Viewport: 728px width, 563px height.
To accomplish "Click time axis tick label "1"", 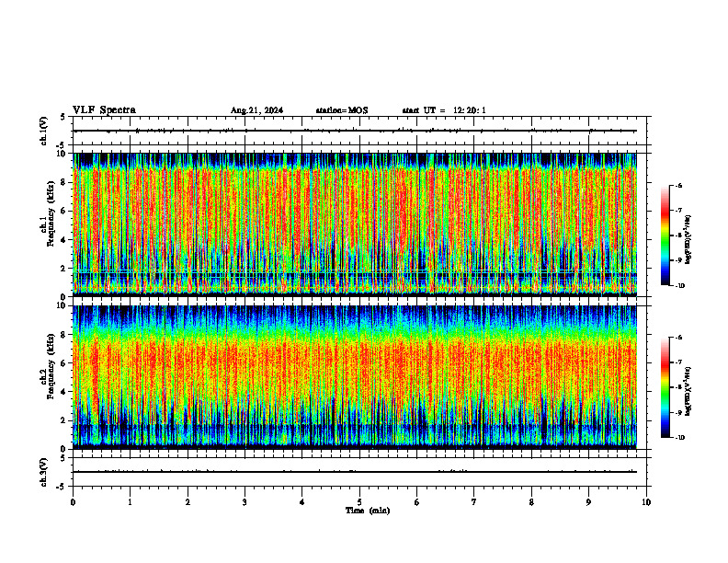I will [x=130, y=502].
